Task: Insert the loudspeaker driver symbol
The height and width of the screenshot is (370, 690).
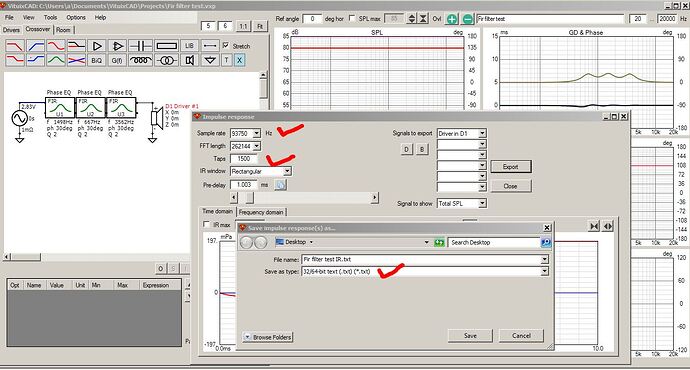Action: pos(189,60)
